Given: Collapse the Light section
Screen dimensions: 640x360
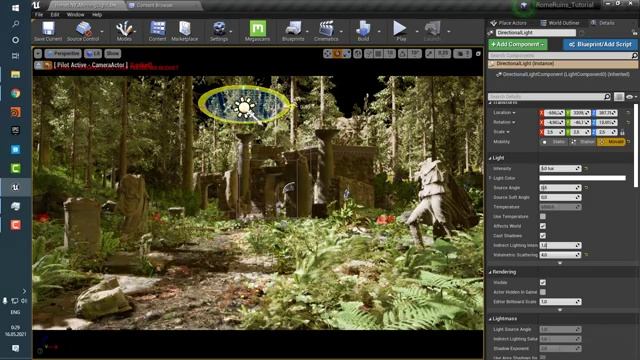Looking at the screenshot, I should point(490,158).
